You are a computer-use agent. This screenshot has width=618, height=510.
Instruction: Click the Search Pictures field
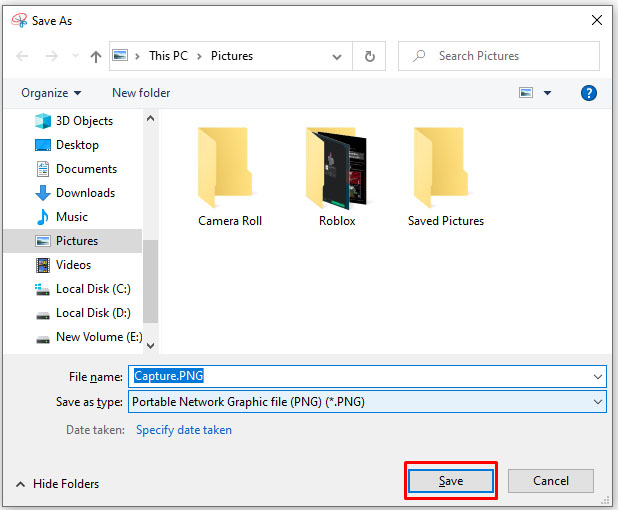499,56
